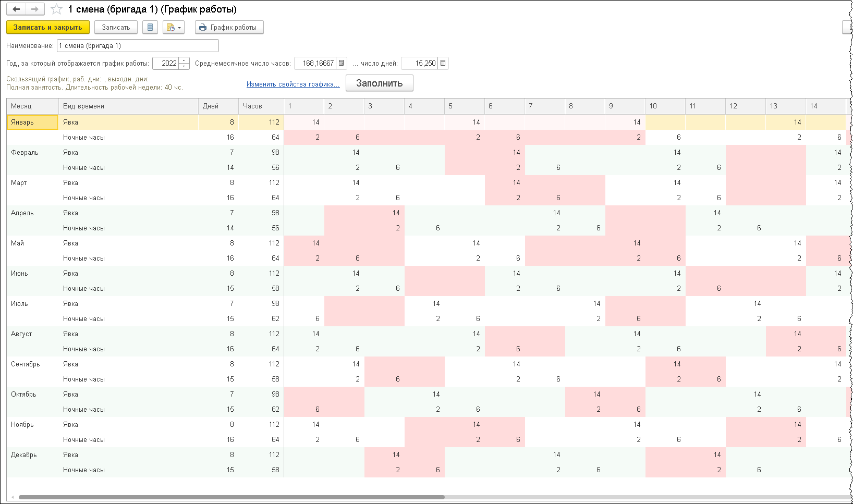Print the График работы report

pyautogui.click(x=229, y=27)
